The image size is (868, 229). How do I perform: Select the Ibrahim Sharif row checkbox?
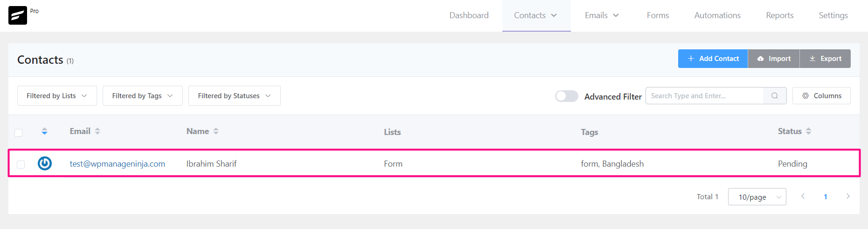[21, 164]
